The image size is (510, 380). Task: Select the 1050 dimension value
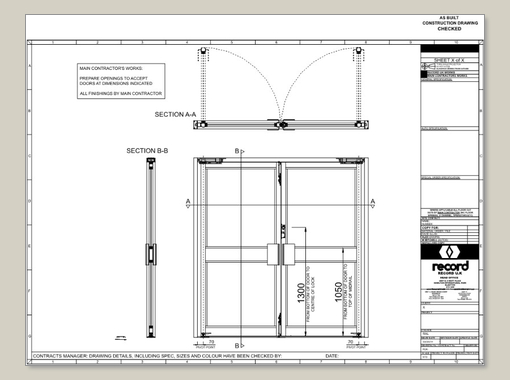pyautogui.click(x=338, y=292)
